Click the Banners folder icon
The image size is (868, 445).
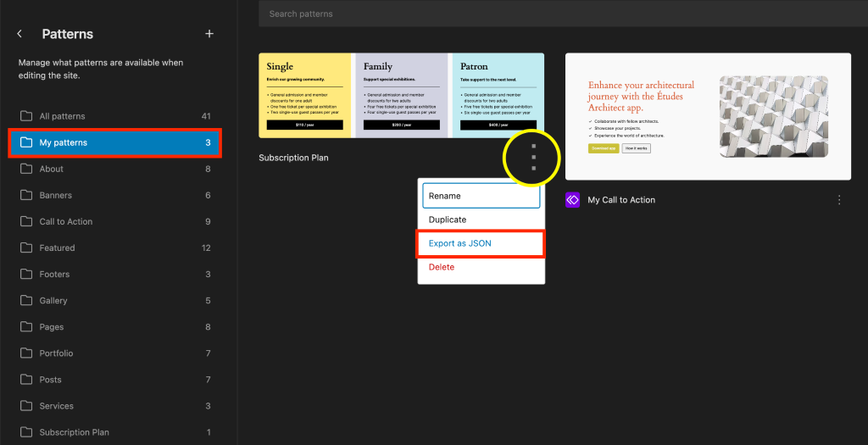(x=26, y=196)
